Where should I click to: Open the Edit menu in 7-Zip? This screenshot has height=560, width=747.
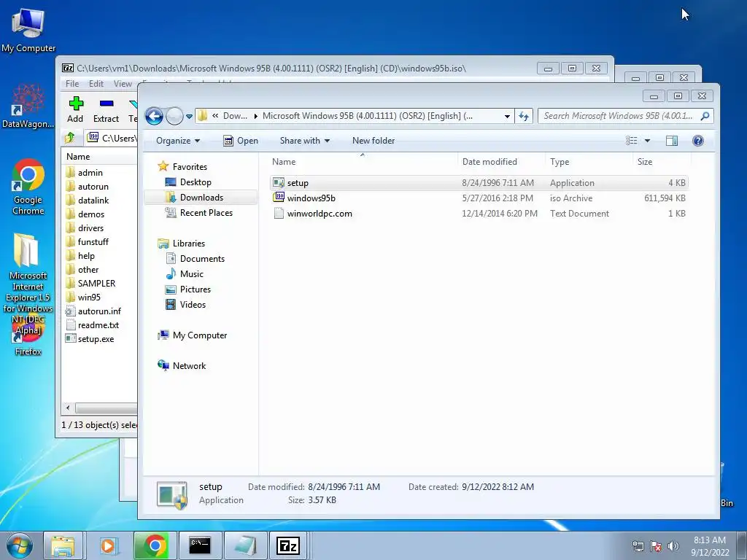click(x=96, y=84)
